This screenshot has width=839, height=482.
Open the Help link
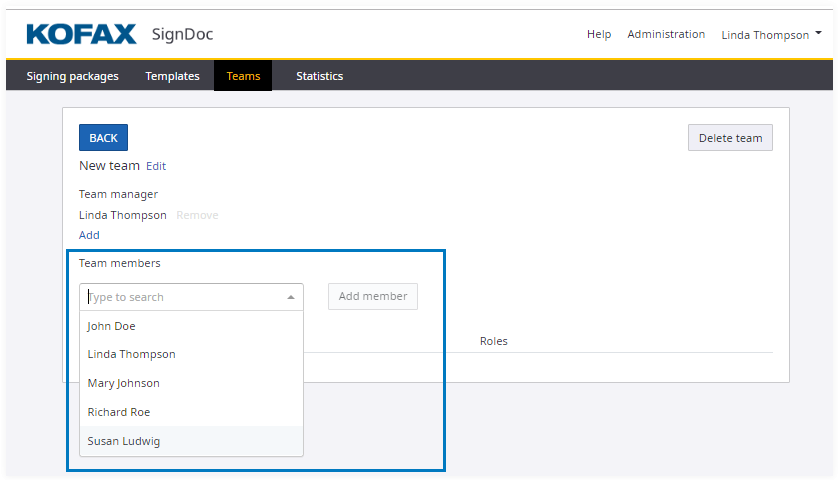tap(598, 34)
